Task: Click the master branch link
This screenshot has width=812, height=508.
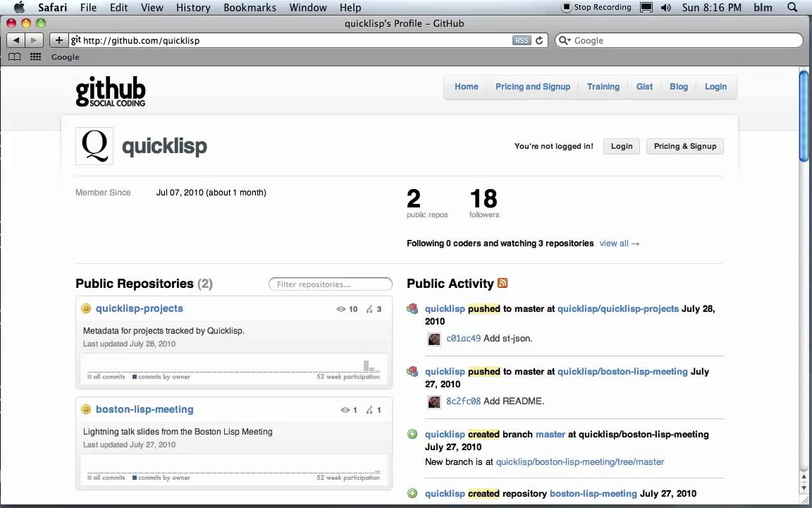Action: coord(550,435)
